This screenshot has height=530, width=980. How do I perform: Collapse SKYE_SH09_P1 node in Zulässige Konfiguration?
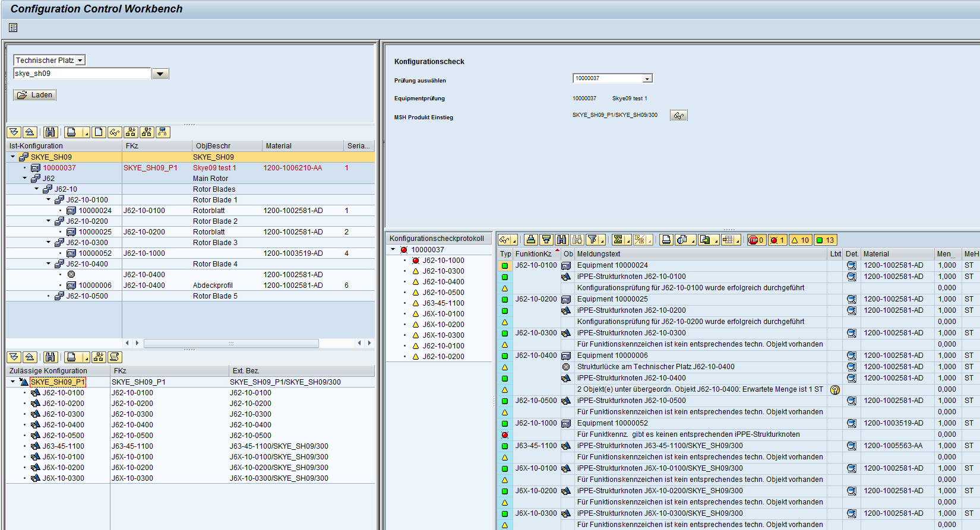12,382
